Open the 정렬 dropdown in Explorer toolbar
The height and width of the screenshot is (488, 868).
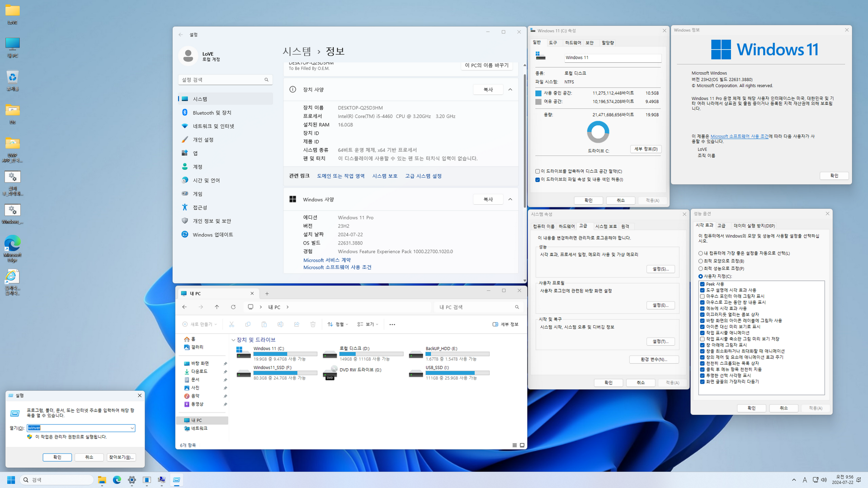click(x=338, y=324)
